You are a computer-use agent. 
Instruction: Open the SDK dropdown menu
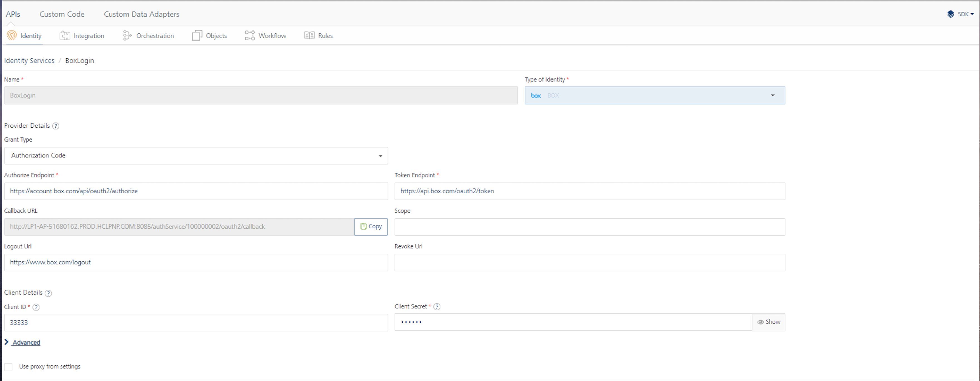pos(961,14)
